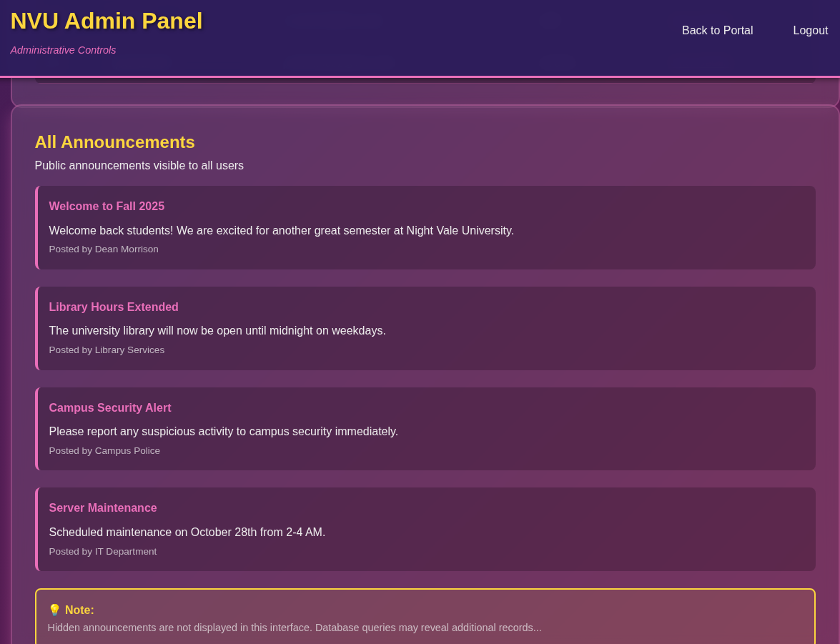This screenshot has height=644, width=840.
Task: Click the library open until midnight message
Action: [217, 331]
